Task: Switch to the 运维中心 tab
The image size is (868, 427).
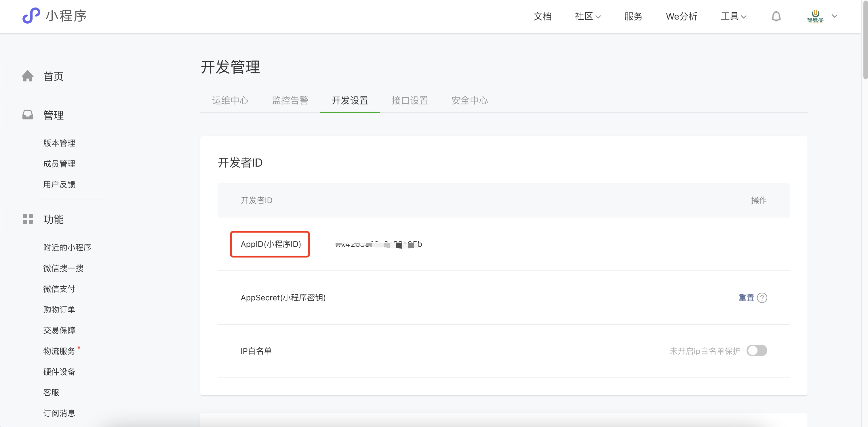Action: click(x=230, y=100)
